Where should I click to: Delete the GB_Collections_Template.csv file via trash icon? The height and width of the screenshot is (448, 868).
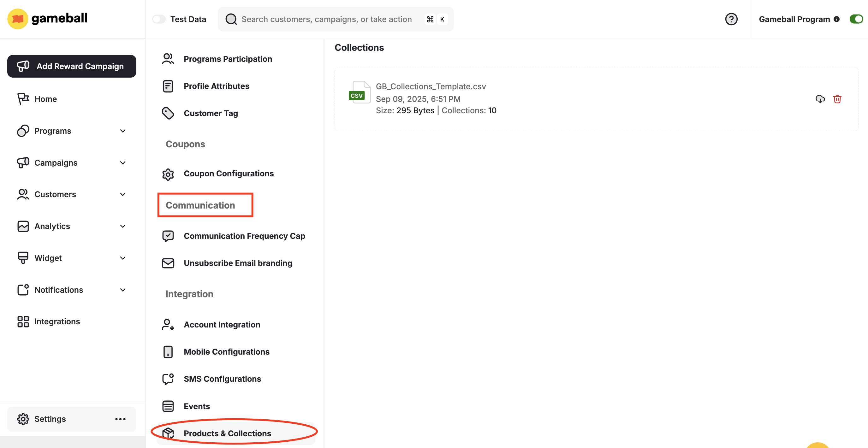837,99
